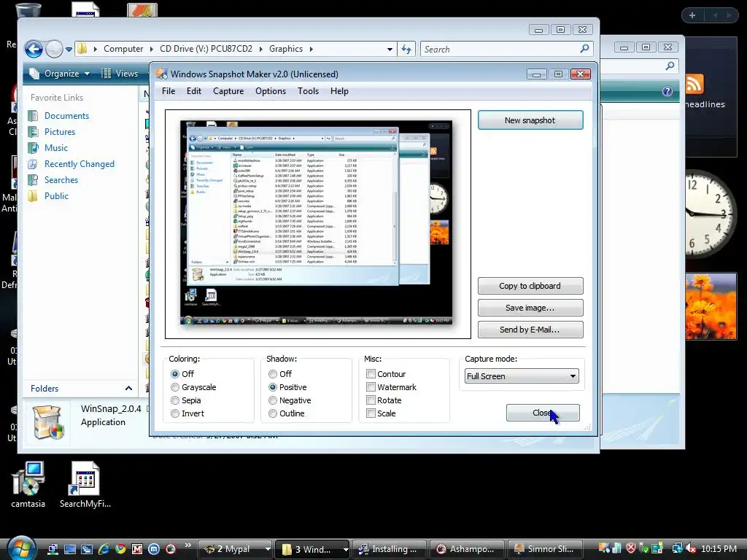The width and height of the screenshot is (747, 560).
Task: Click the Graphics breadcrumb segment
Action: coord(286,49)
